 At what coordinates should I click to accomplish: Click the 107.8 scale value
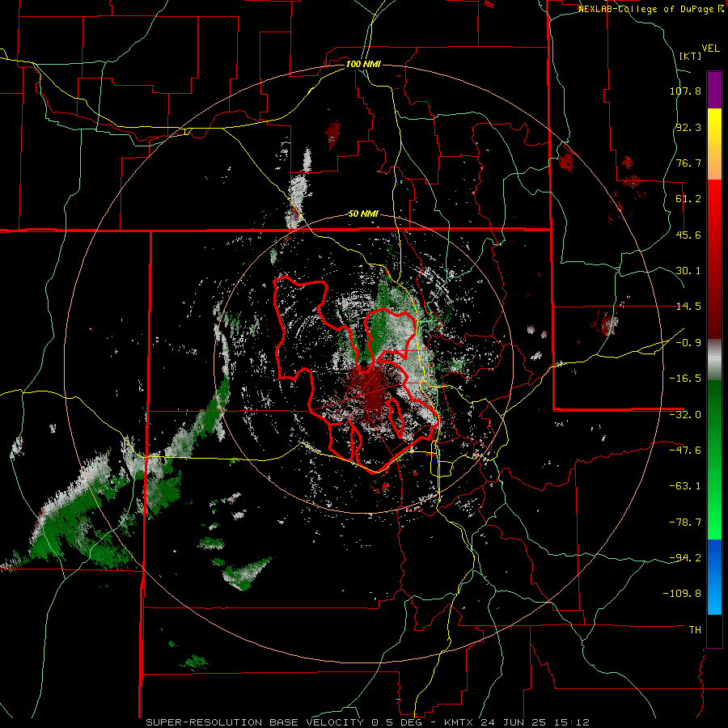click(685, 91)
